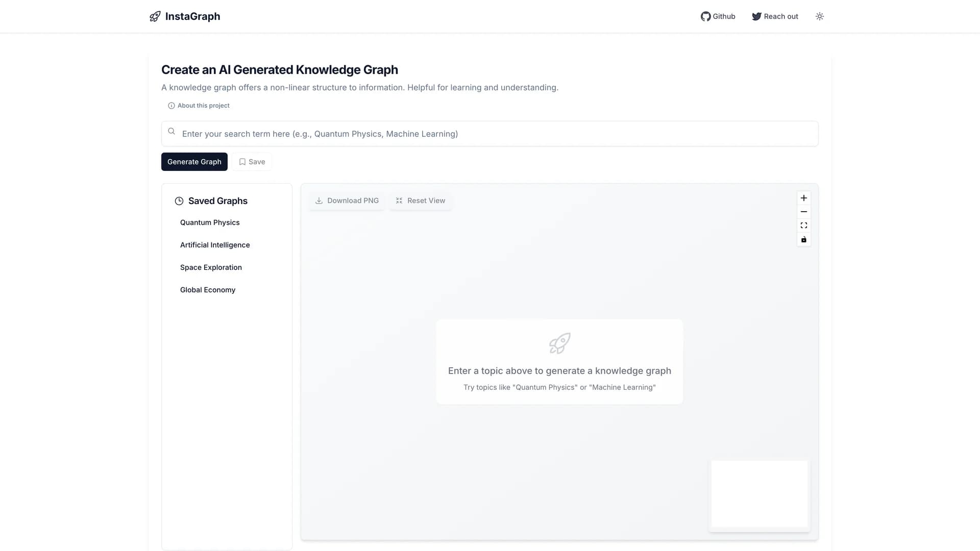Screen dimensions: 980x551
Task: Click the InstaGraph rocket logo icon
Action: 155,16
